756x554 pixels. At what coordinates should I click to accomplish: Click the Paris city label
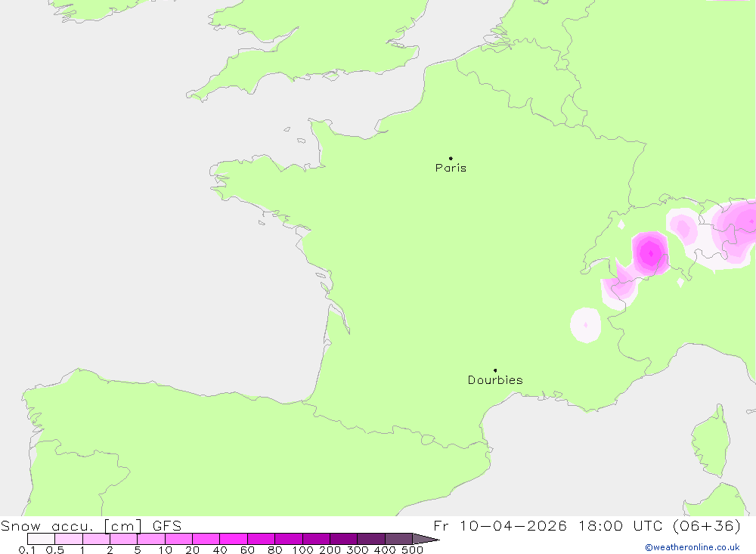(x=451, y=168)
